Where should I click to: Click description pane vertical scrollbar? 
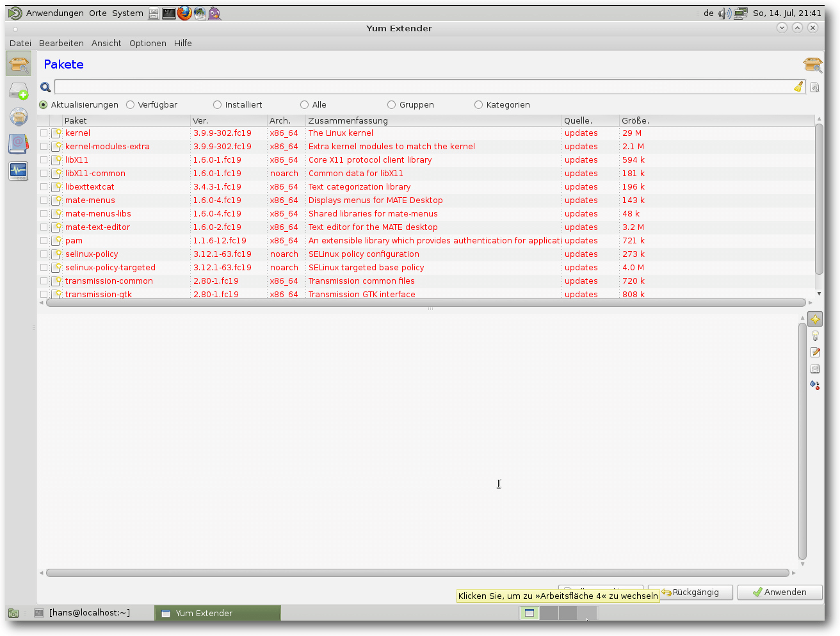pos(802,441)
